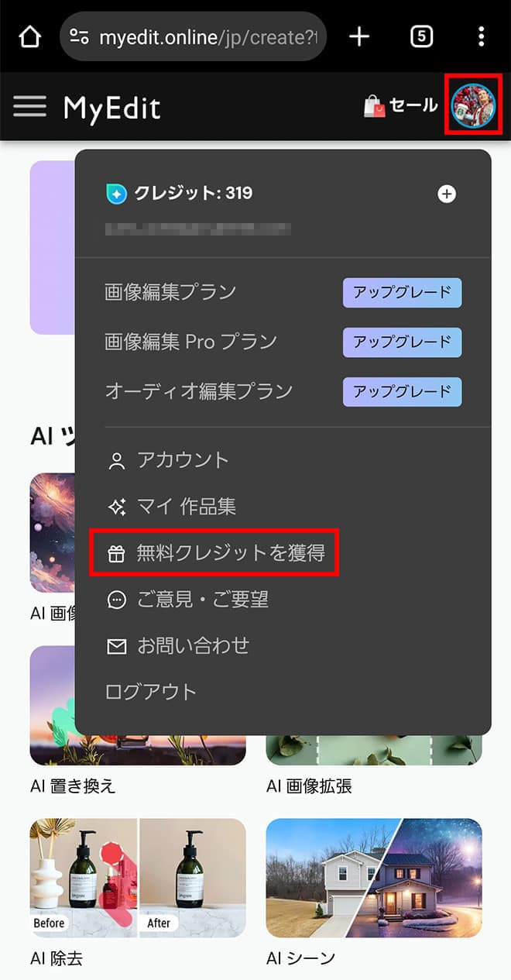Tap the browser URL address field
The width and height of the screenshot is (511, 980).
coord(193,36)
